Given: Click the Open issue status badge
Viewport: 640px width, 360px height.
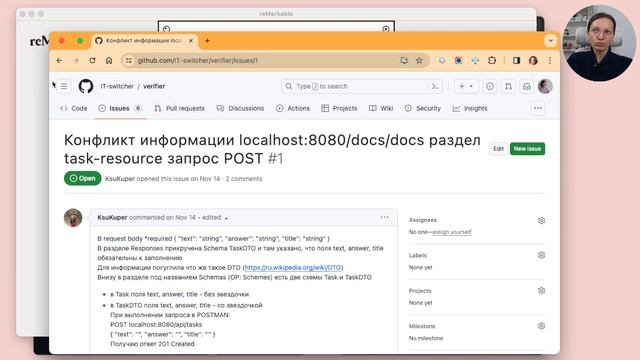Looking at the screenshot, I should click(x=82, y=178).
